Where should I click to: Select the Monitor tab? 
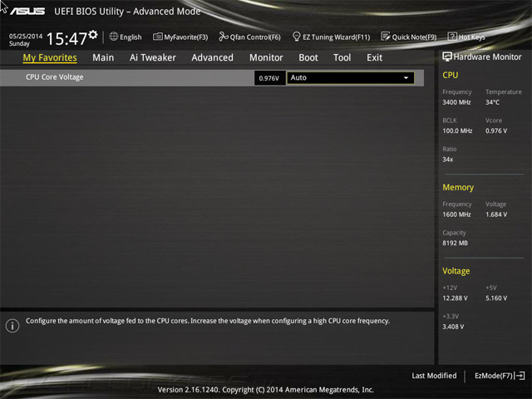click(266, 57)
